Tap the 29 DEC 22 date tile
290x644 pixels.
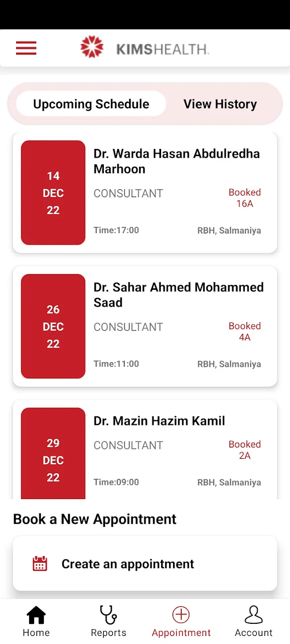[53, 453]
